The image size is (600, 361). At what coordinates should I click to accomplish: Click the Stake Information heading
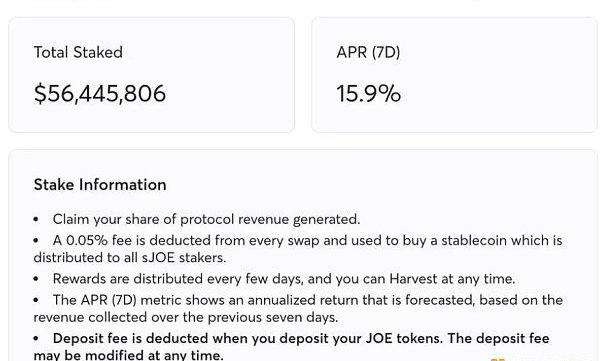[x=100, y=185]
